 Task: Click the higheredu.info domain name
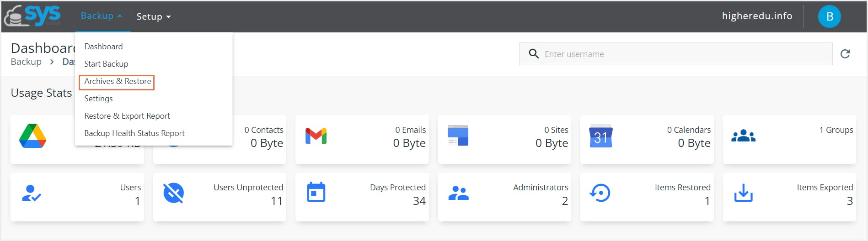[757, 16]
